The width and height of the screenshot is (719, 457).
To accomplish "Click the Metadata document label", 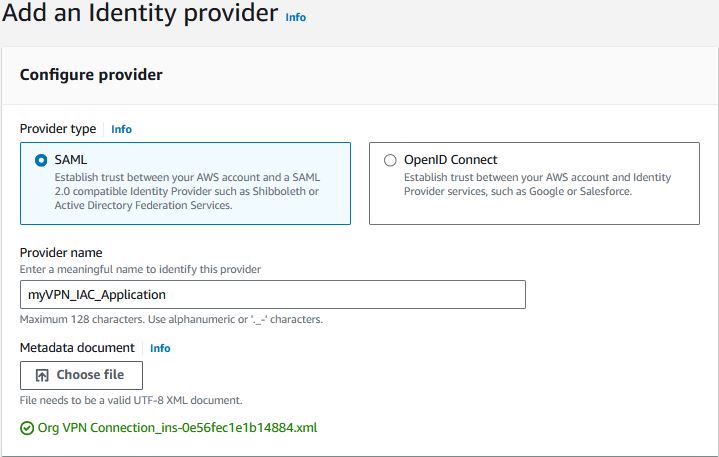I will pos(77,348).
